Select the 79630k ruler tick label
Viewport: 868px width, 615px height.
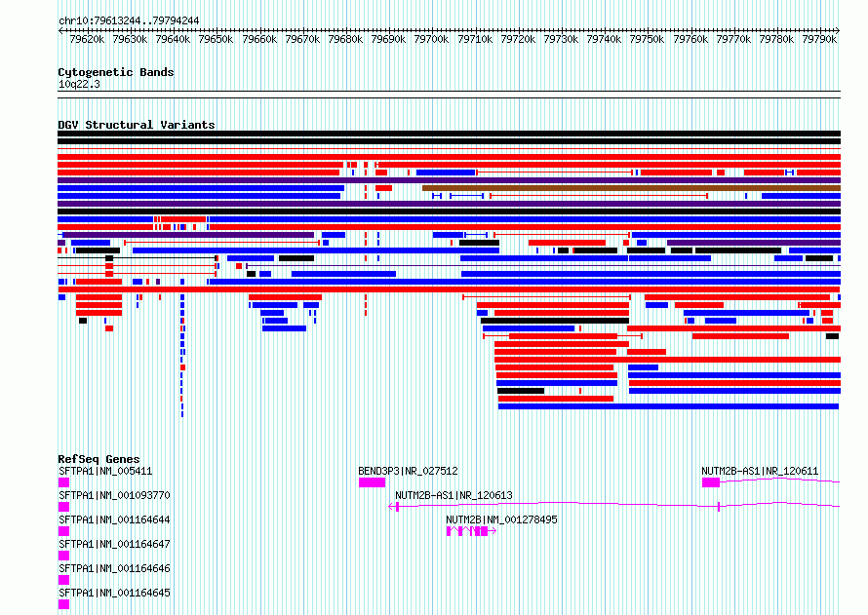coord(130,39)
